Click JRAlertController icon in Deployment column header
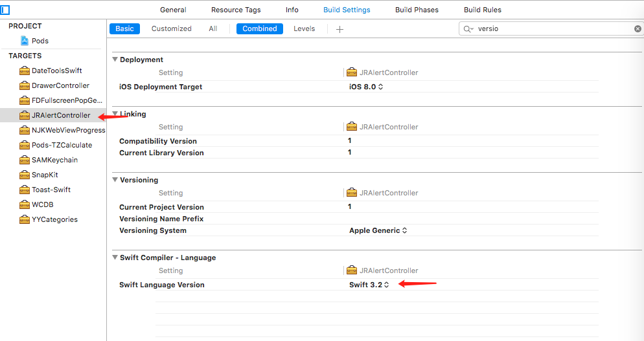Image resolution: width=644 pixels, height=341 pixels. pos(352,72)
